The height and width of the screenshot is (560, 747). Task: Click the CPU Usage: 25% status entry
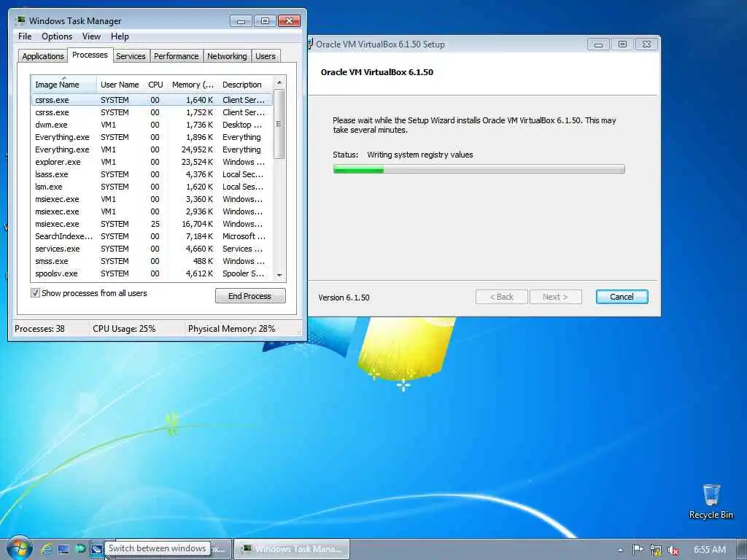point(124,329)
